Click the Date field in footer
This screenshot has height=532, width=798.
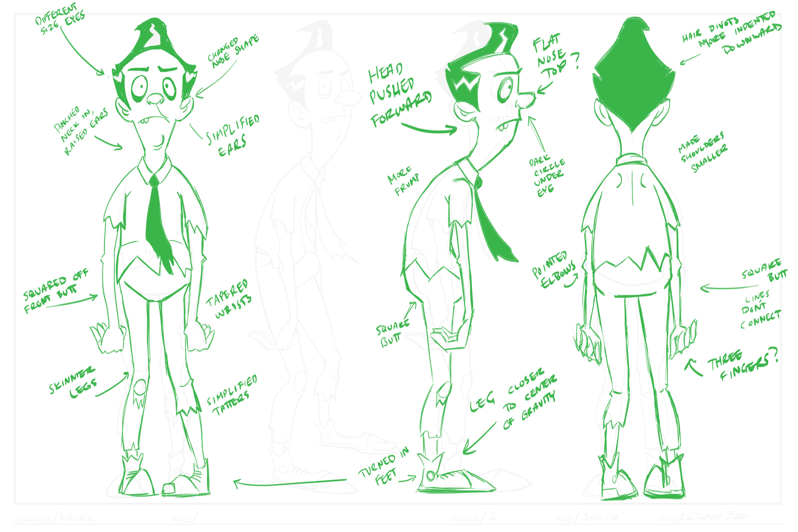click(x=600, y=517)
